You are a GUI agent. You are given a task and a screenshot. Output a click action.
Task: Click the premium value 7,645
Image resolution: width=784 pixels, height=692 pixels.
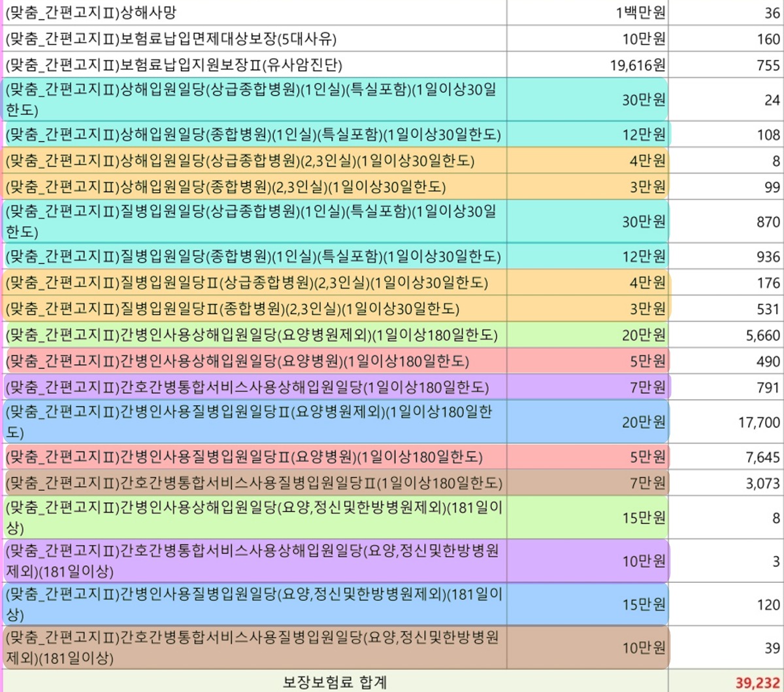[x=762, y=457]
